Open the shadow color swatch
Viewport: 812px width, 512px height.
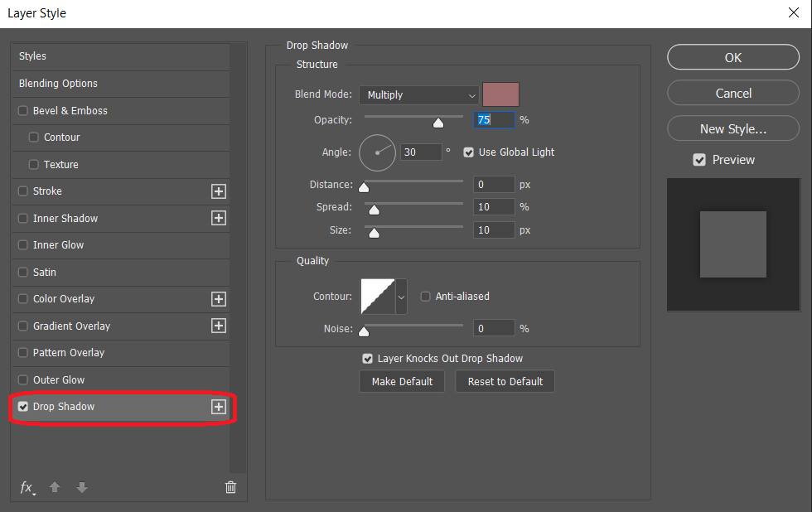[500, 94]
